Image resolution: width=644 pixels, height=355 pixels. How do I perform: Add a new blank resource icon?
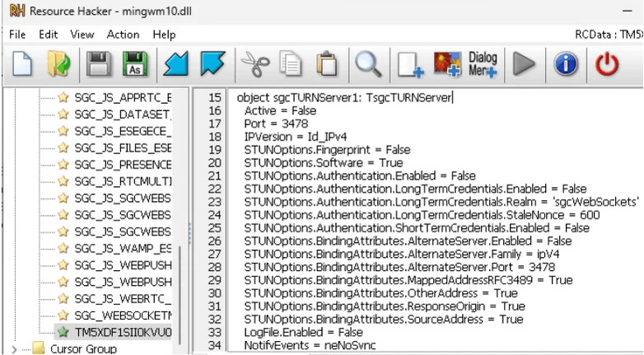point(410,64)
